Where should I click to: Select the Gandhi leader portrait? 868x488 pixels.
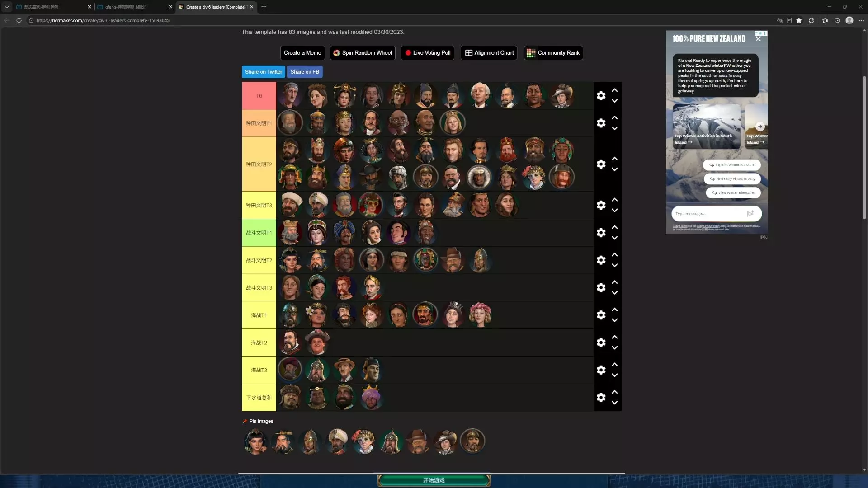click(398, 123)
